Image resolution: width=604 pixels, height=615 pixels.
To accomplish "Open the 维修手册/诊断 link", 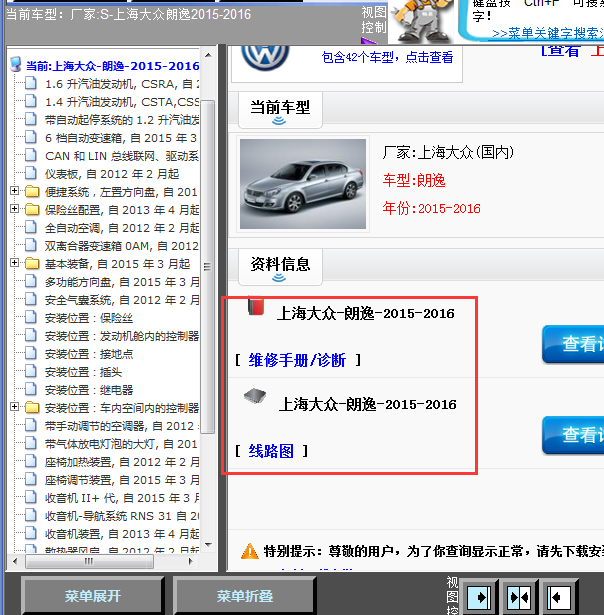I will pyautogui.click(x=297, y=360).
